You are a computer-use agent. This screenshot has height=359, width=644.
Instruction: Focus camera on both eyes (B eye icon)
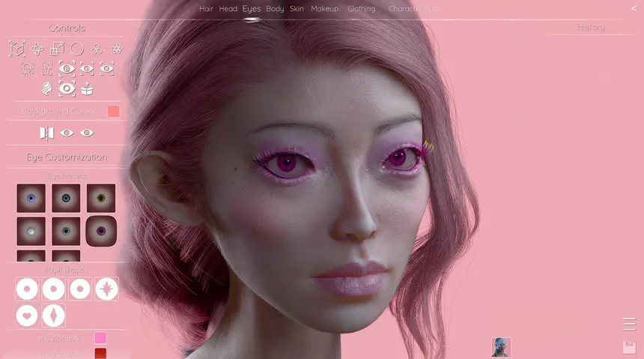[x=67, y=69]
